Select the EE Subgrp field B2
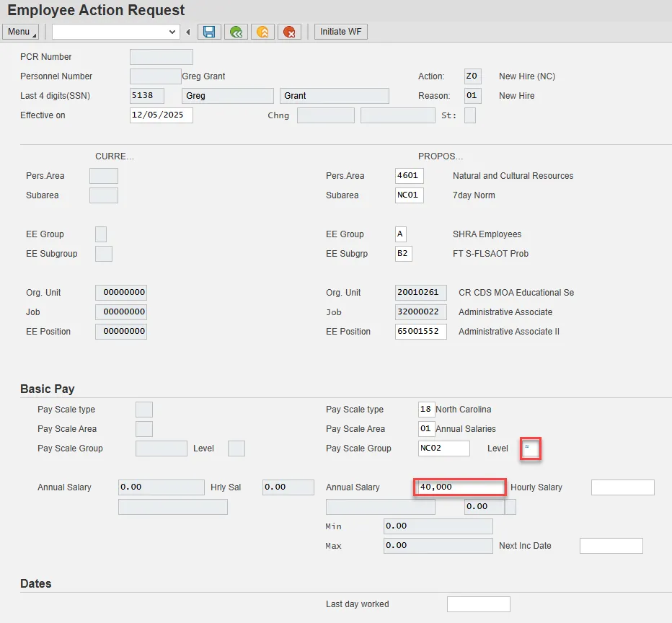 (403, 254)
